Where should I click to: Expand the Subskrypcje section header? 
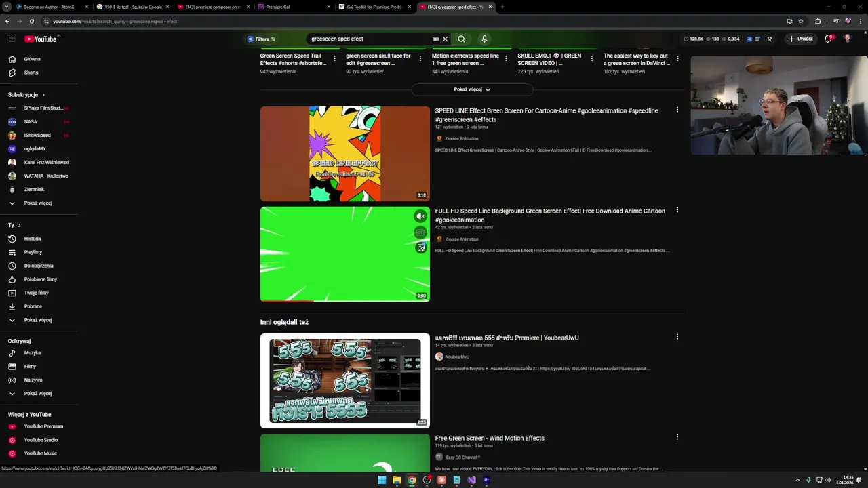coord(26,95)
